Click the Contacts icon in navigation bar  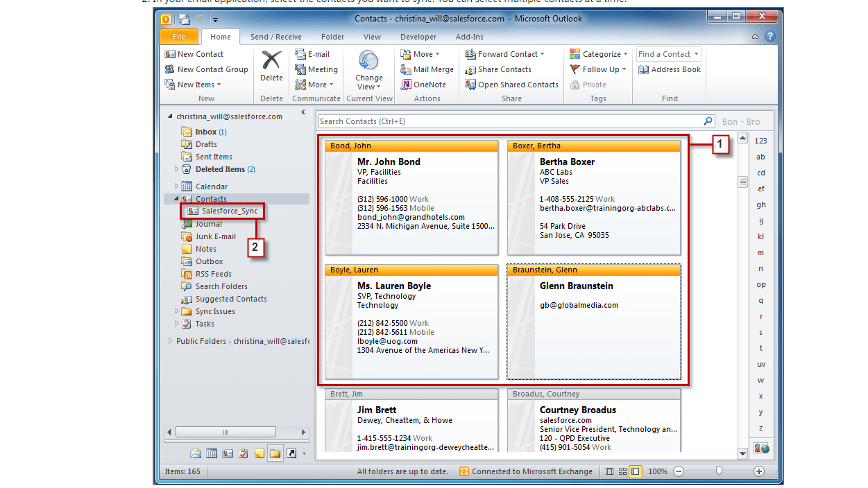228,453
